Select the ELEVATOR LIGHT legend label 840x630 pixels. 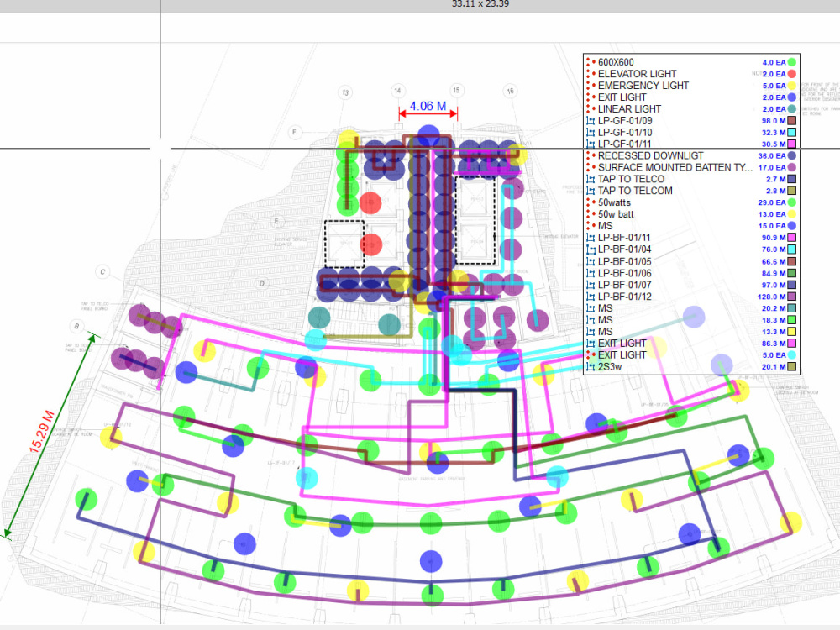(x=637, y=74)
